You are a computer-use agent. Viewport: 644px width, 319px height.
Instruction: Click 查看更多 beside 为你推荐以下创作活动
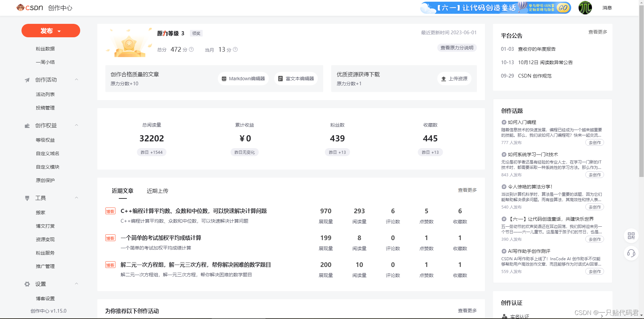coord(467,311)
